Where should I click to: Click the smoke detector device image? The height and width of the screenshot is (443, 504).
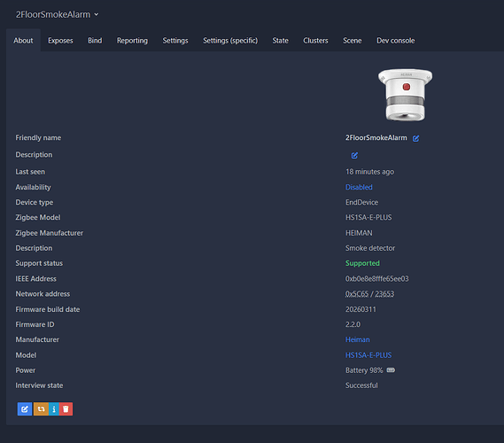(406, 95)
